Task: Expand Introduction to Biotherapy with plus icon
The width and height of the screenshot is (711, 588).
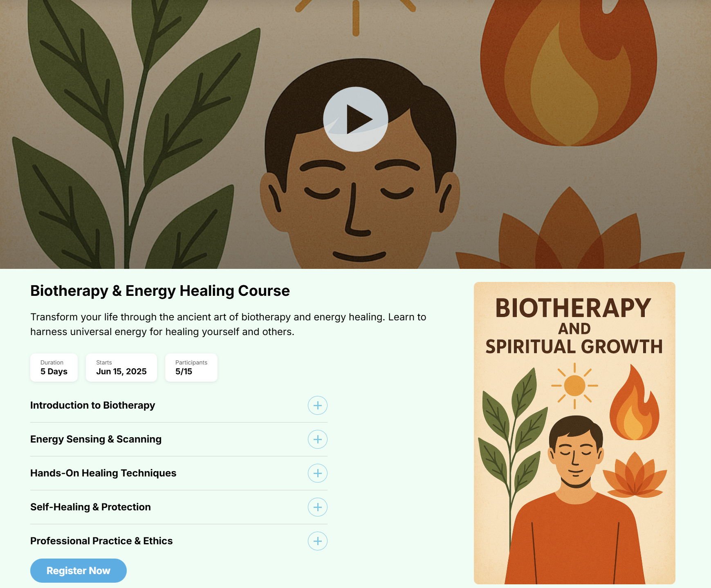Action: 318,405
